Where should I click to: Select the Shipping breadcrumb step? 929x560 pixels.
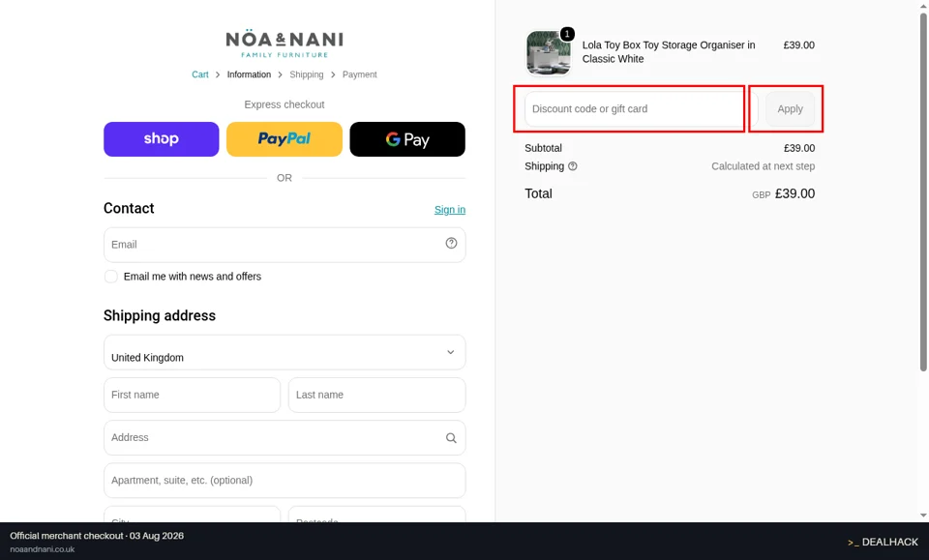[307, 74]
